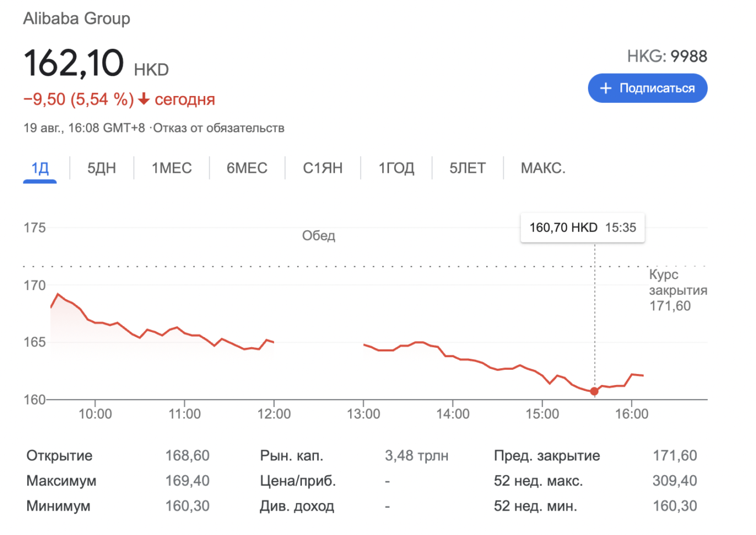Viewport: 756px width, 535px height.
Task: Click the 160,70 HKD 15:35 tooltip
Action: [582, 227]
